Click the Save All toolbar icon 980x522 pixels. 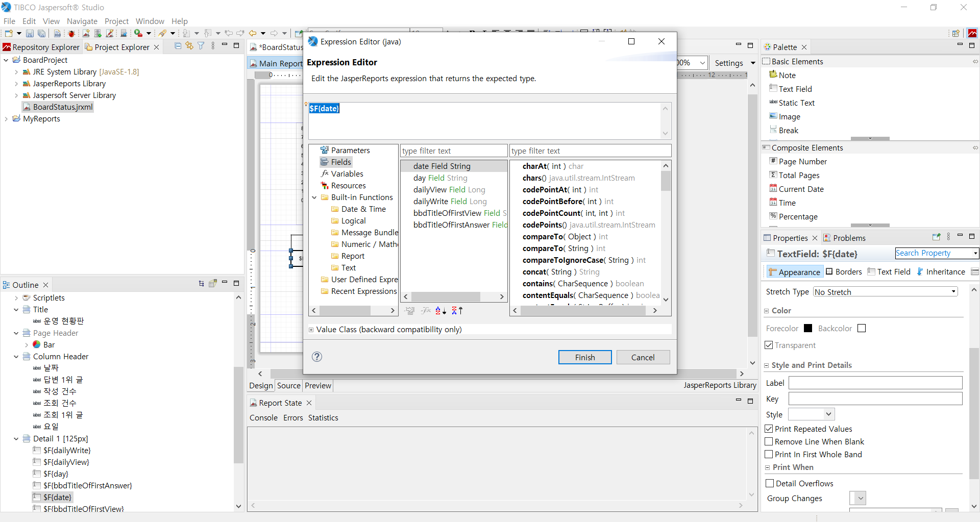41,33
